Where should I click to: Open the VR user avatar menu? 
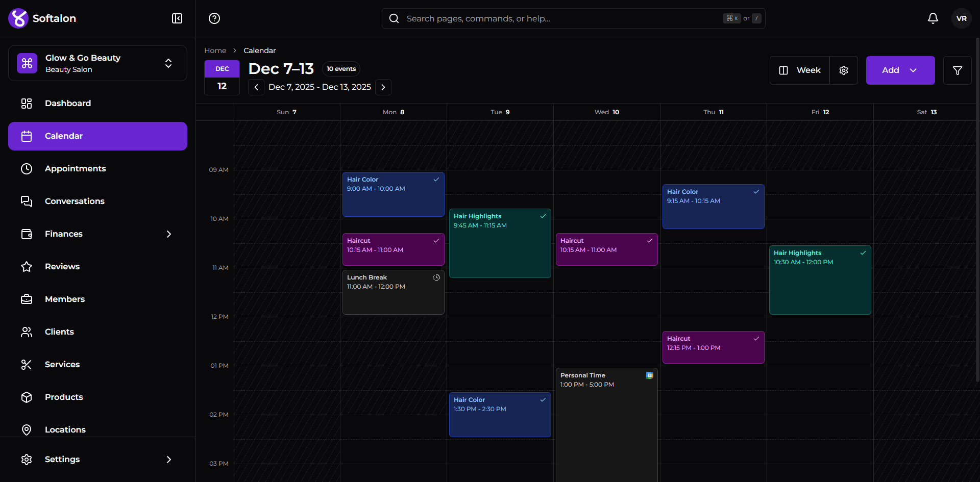[962, 18]
